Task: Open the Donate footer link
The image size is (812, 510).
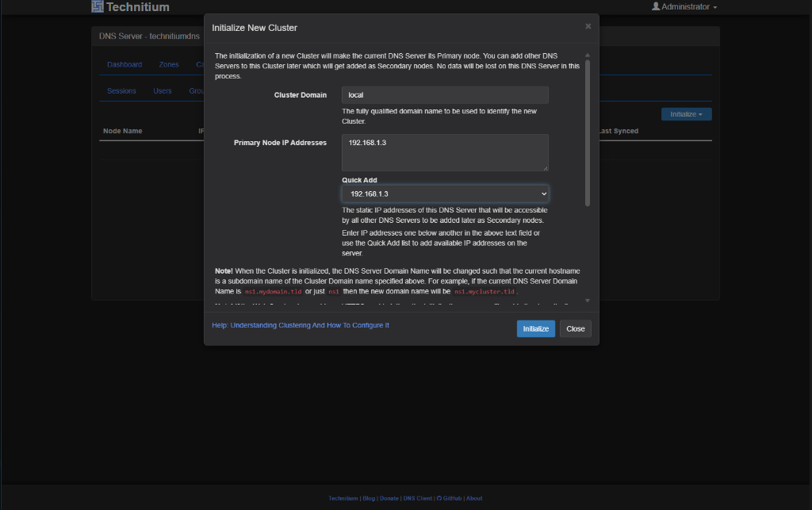Action: 389,499
